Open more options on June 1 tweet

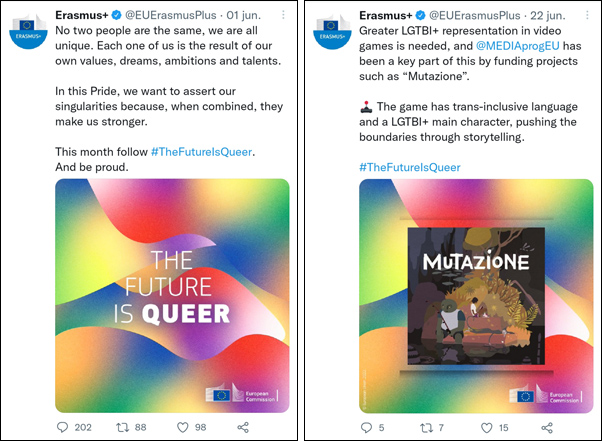tap(283, 16)
